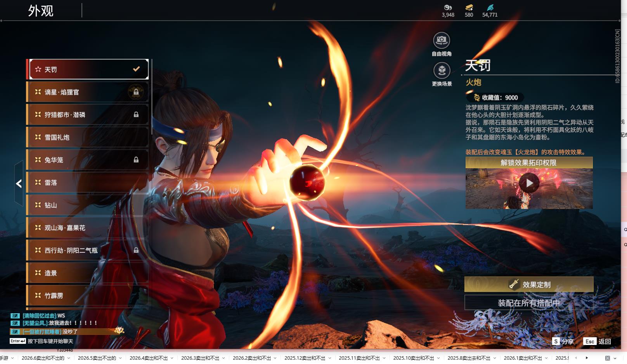The height and width of the screenshot is (364, 627).
Task: Click the Enter key icon in chat hint
Action: (x=18, y=341)
